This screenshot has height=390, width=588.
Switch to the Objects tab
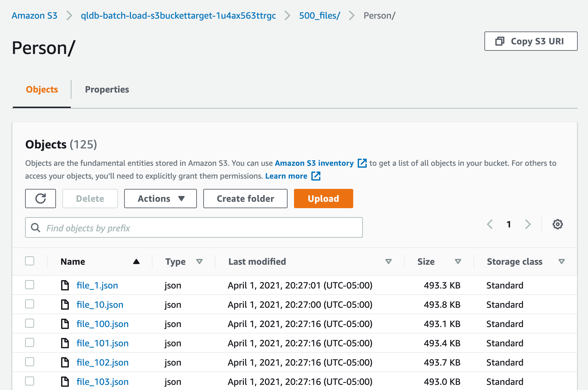[42, 89]
